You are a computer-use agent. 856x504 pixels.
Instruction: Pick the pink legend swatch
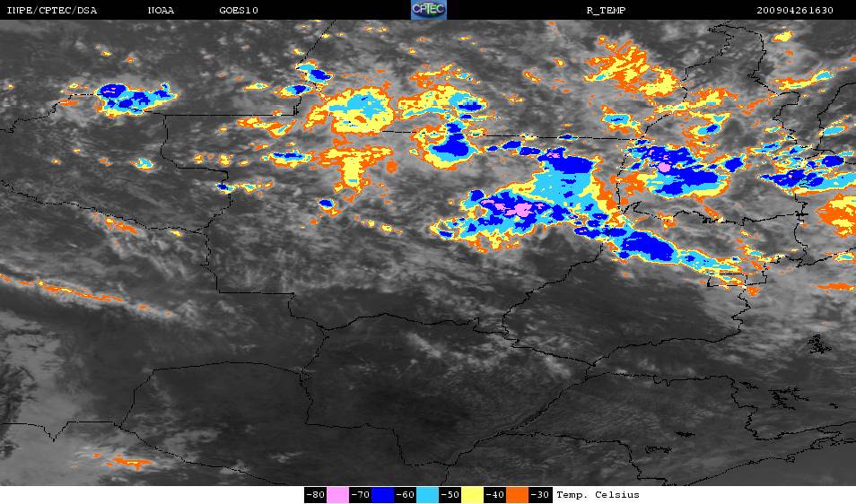[338, 495]
